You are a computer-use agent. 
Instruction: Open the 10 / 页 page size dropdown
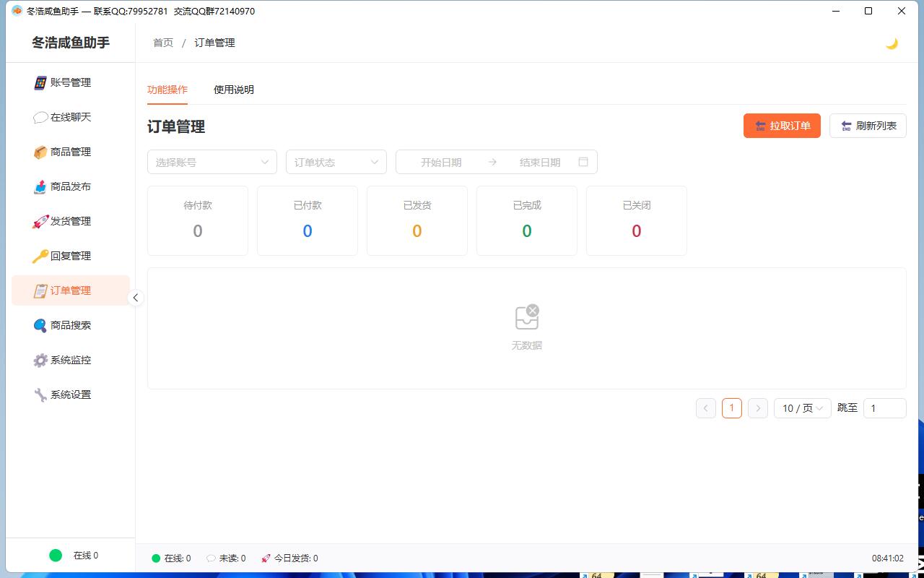click(803, 408)
